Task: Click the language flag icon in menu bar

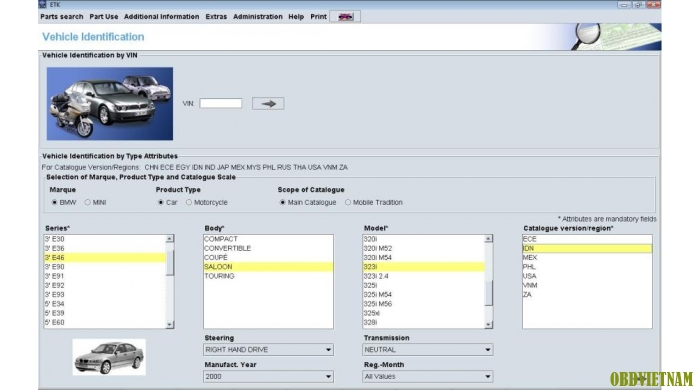Action: (345, 17)
